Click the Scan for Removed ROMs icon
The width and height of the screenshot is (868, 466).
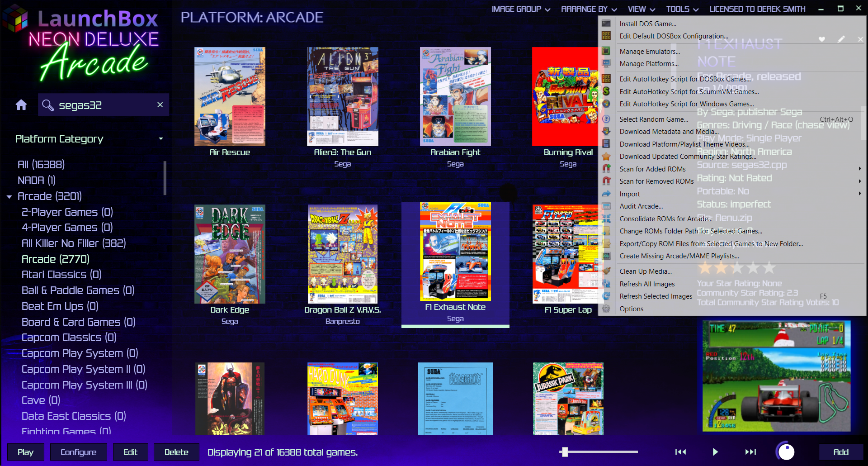606,181
